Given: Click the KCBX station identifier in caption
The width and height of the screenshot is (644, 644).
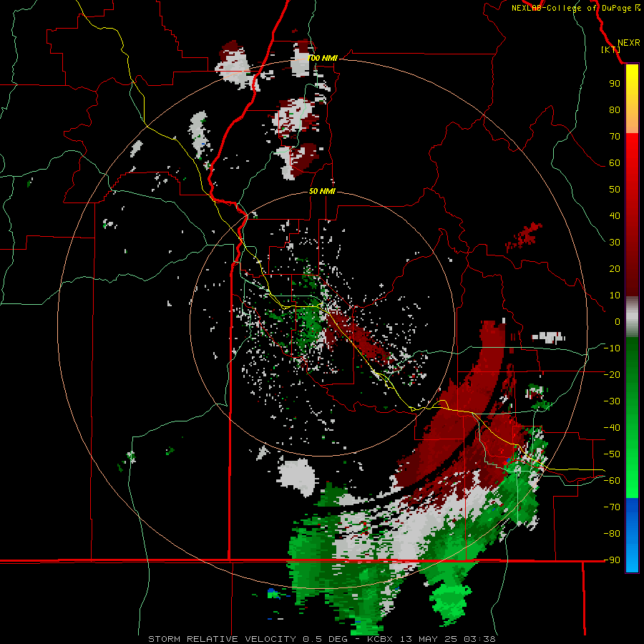Looking at the screenshot, I should point(381,639).
